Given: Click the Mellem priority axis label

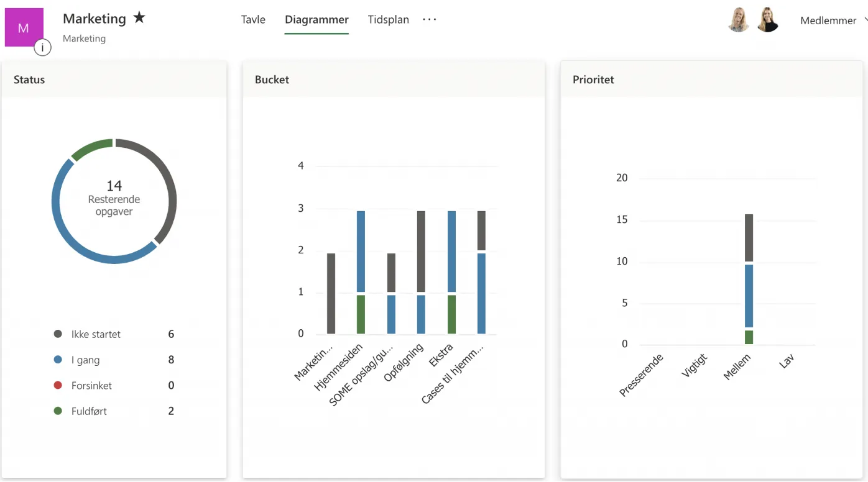Looking at the screenshot, I should point(737,367).
